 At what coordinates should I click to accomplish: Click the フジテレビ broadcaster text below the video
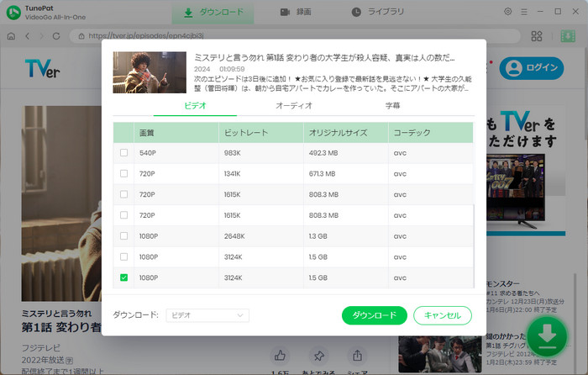[40, 347]
